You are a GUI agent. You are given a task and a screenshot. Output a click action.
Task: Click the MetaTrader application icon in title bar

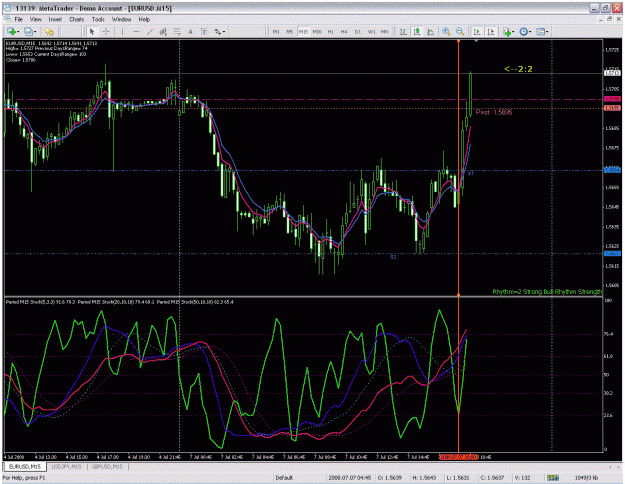point(7,8)
